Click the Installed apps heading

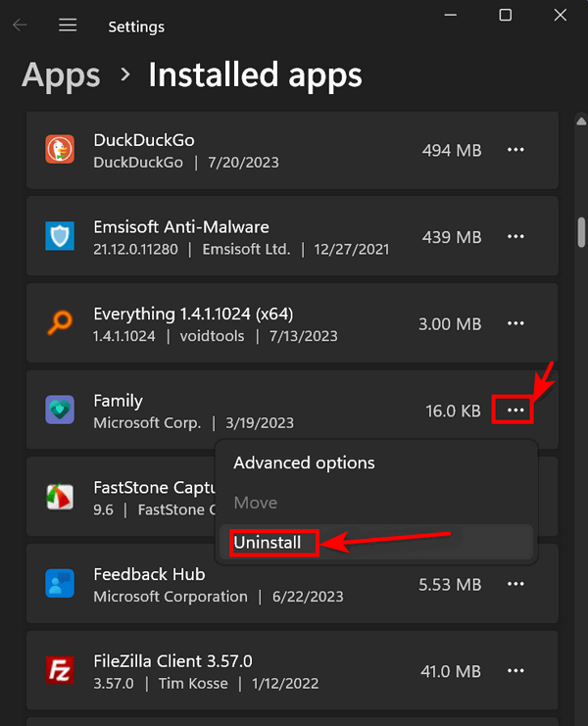point(255,75)
